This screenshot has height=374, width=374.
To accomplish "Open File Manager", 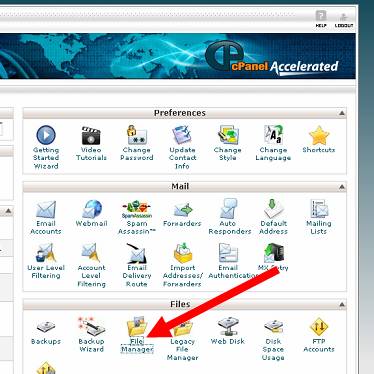I will (x=137, y=335).
